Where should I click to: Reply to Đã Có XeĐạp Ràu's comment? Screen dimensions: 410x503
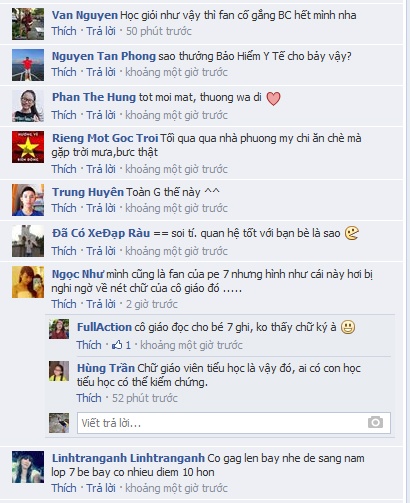(x=101, y=251)
